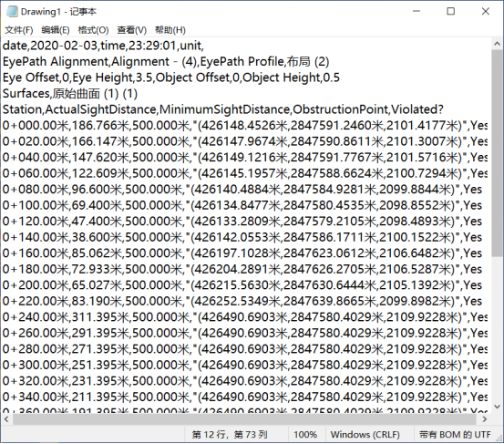Open the 编辑(E) menu

coord(56,30)
